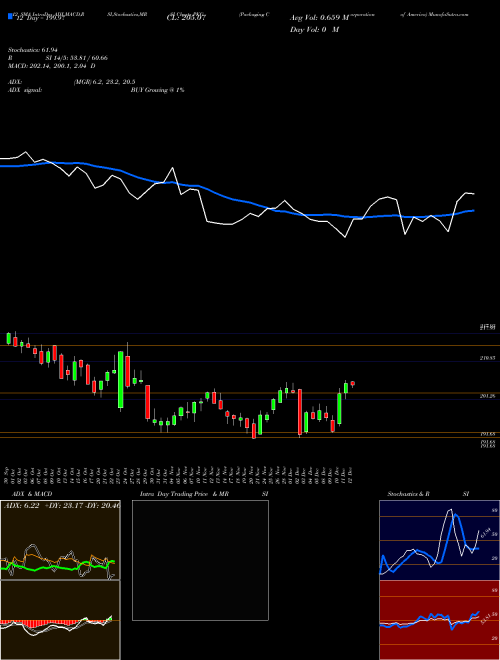Click the first green candlestick on 30 Sep
Image resolution: width=500 pixels, height=660 pixels.
tap(8, 338)
